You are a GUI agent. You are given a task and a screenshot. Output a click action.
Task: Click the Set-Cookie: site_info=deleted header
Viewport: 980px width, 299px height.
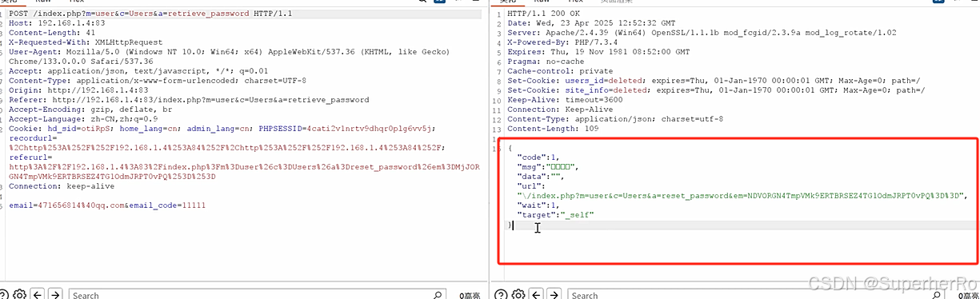point(716,90)
